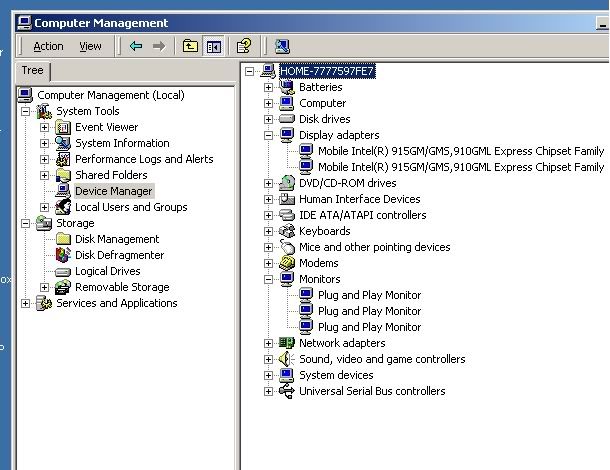Click Scan for hardware changes icon

282,46
